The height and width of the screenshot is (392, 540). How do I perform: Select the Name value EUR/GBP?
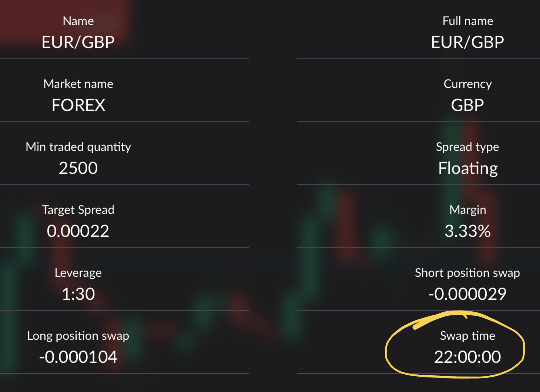(78, 42)
